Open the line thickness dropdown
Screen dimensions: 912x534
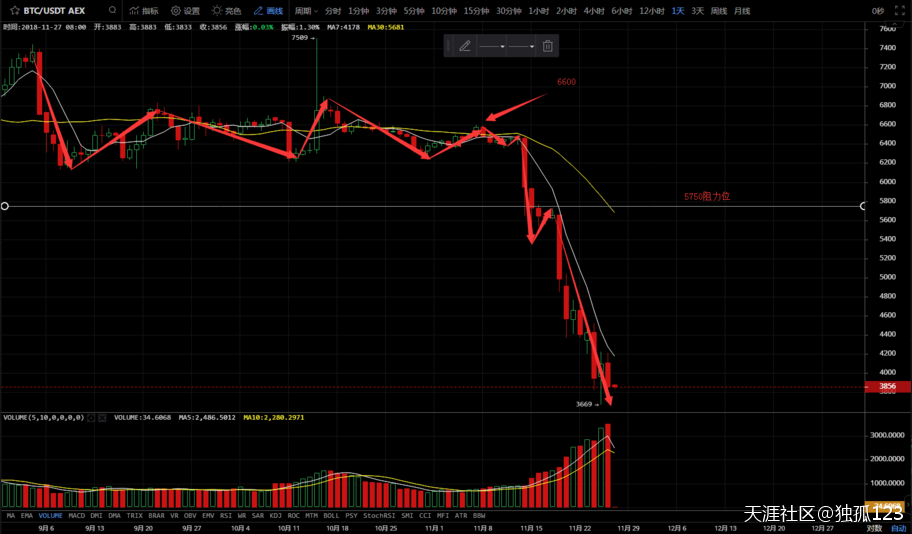tap(521, 47)
